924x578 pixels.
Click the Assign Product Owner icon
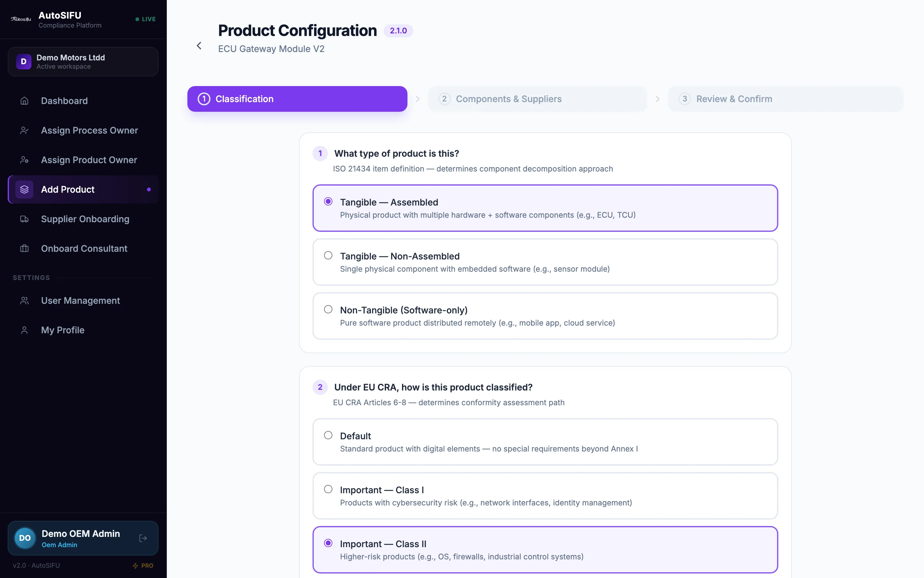pyautogui.click(x=24, y=160)
